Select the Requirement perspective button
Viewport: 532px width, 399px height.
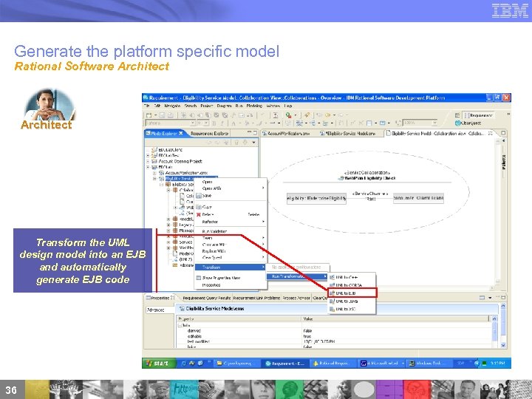(x=480, y=115)
